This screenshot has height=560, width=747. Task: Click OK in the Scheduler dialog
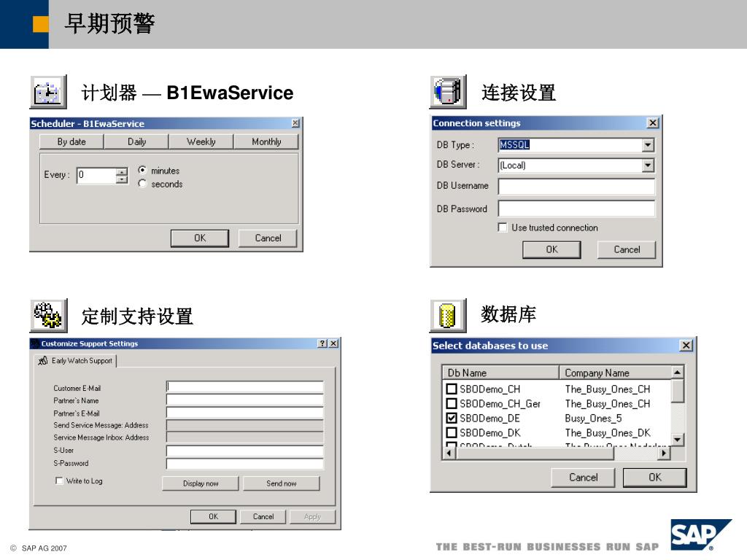point(200,238)
